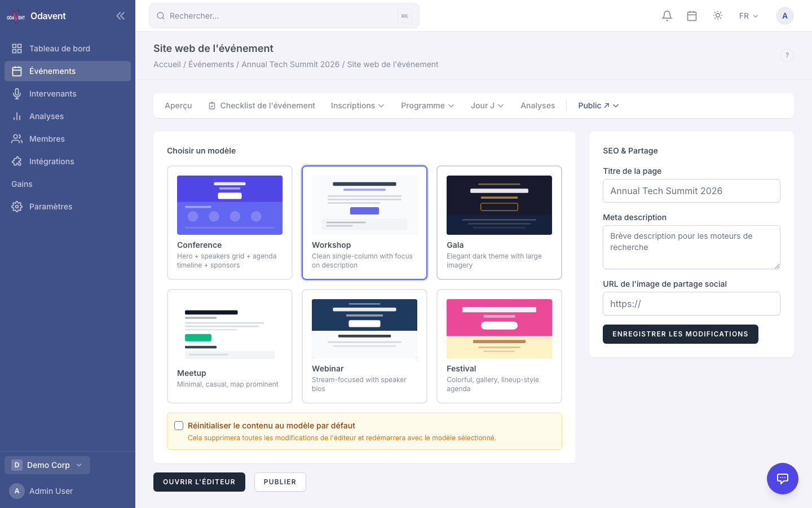Open notifications bell

(x=667, y=16)
